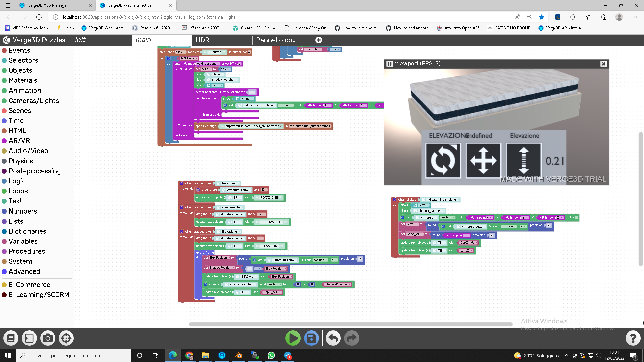
Task: Open help with the question mark button
Action: (x=633, y=338)
